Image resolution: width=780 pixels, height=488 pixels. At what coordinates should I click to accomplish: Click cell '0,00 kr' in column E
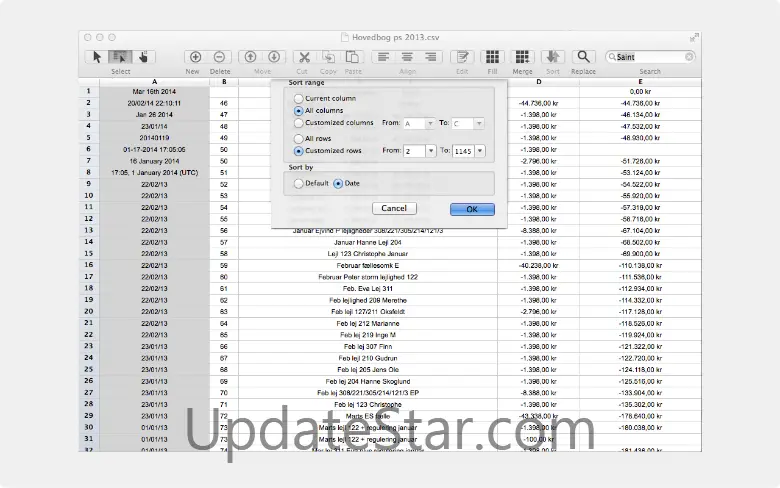pyautogui.click(x=640, y=92)
